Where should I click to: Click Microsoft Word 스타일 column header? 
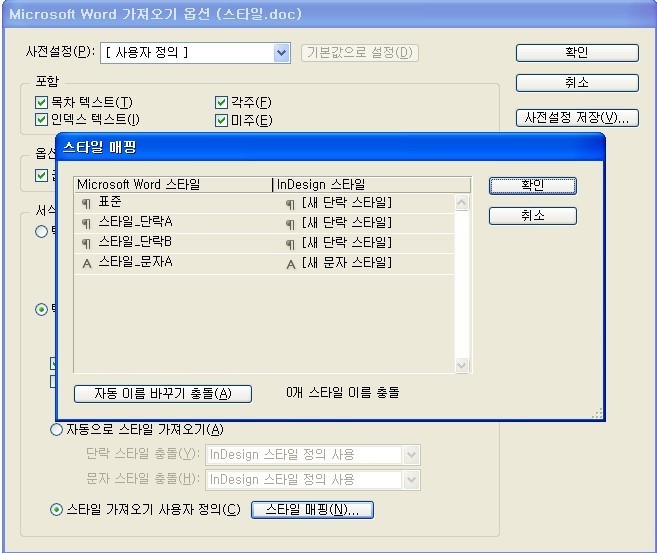click(x=173, y=185)
